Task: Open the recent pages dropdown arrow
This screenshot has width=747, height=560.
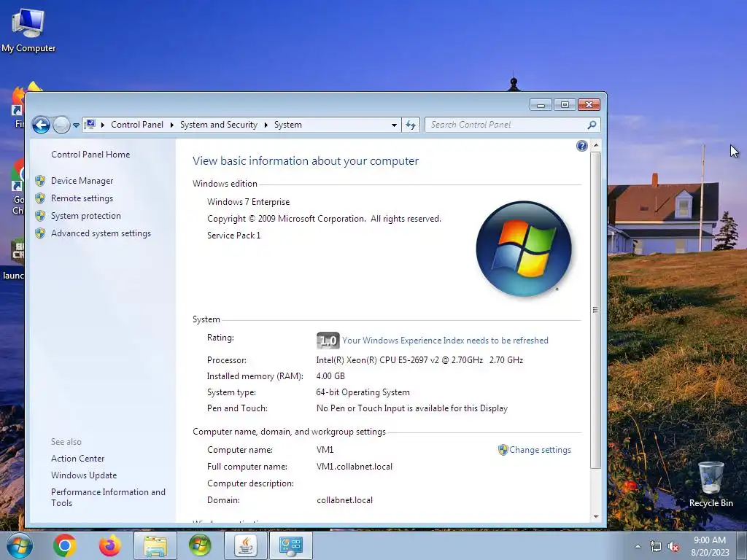Action: [x=76, y=125]
